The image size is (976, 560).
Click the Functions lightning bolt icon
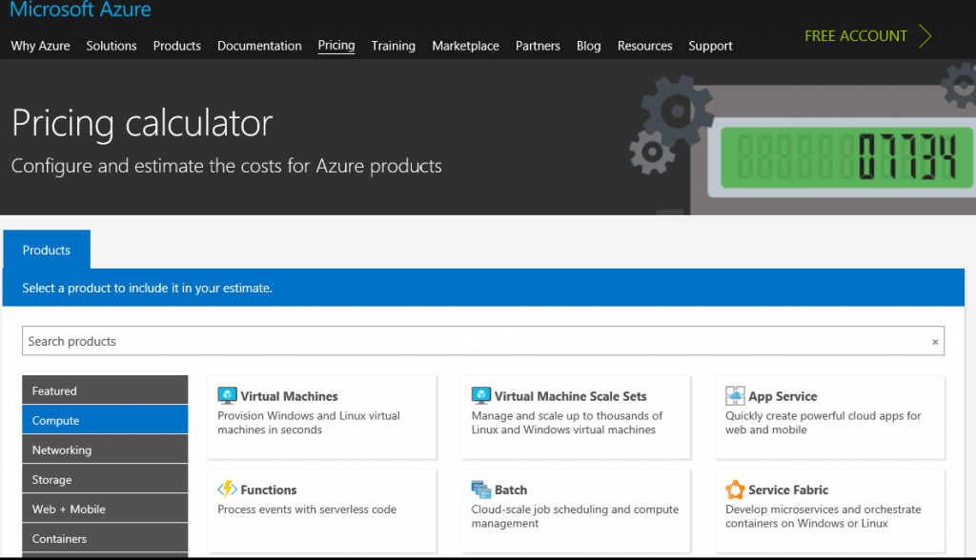pos(227,490)
